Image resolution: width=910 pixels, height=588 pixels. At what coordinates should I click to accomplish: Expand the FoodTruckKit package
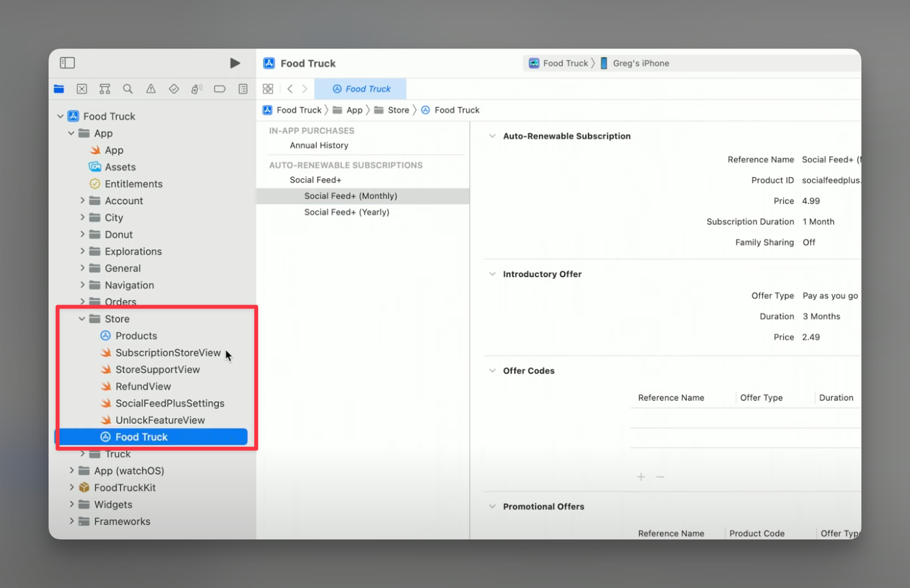click(72, 488)
